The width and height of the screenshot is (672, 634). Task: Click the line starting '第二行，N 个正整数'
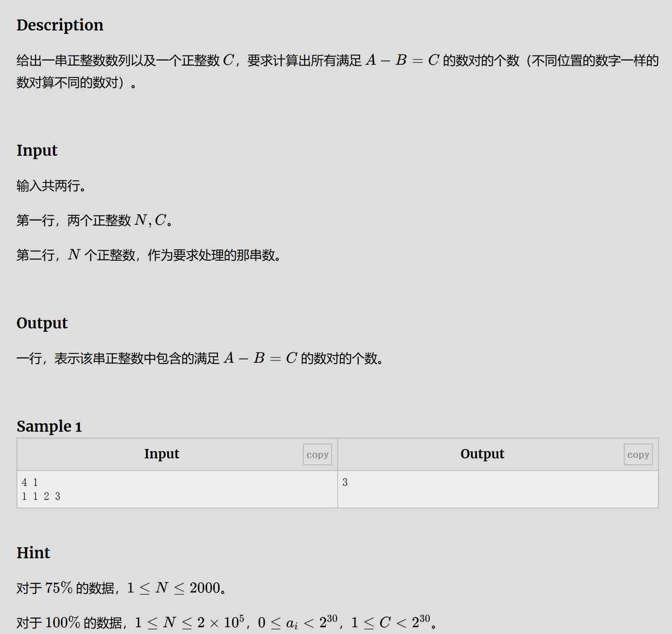point(149,255)
